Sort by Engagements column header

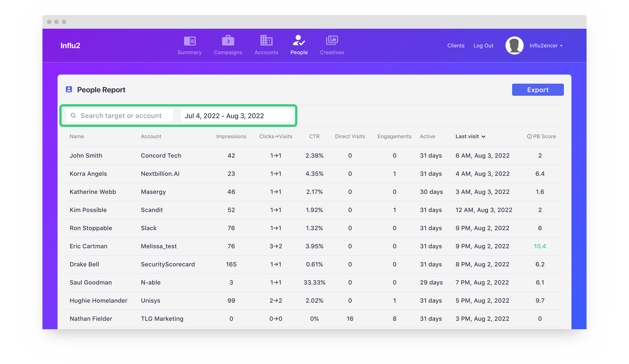point(394,136)
